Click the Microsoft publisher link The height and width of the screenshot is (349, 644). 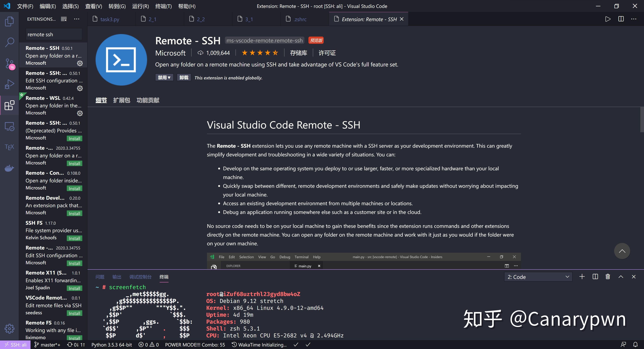(x=170, y=53)
